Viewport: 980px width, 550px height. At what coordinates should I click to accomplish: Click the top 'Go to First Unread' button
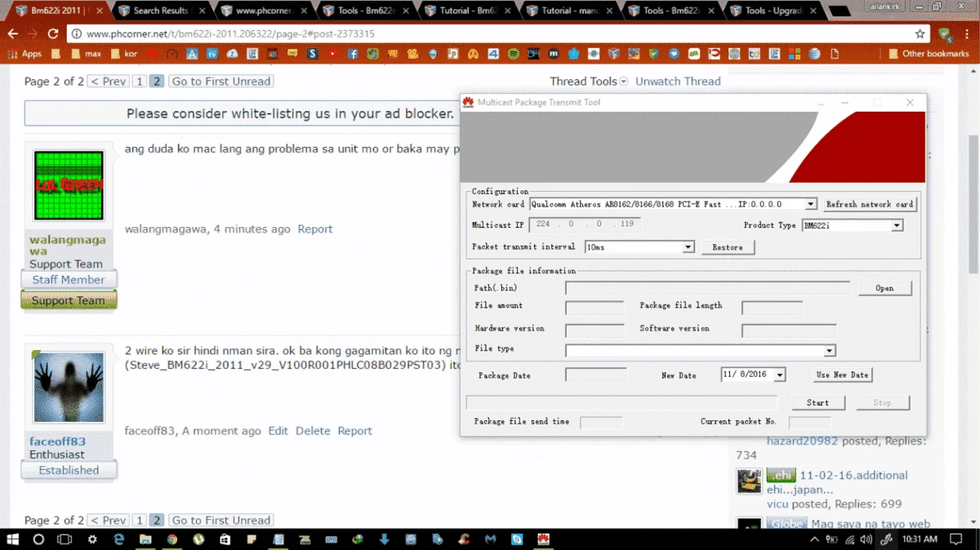coord(221,82)
